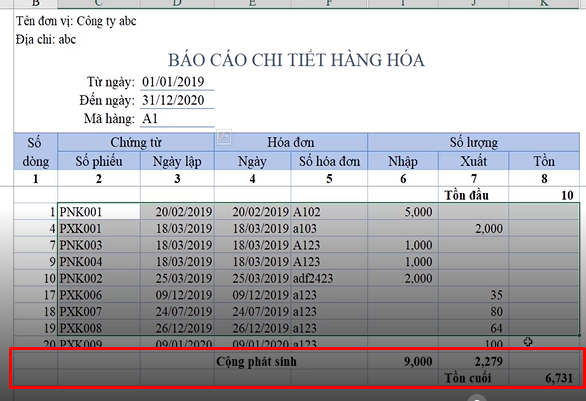Click the small picture icon beside Hóa đơn header
Image resolution: width=586 pixels, height=401 pixels.
(x=224, y=138)
